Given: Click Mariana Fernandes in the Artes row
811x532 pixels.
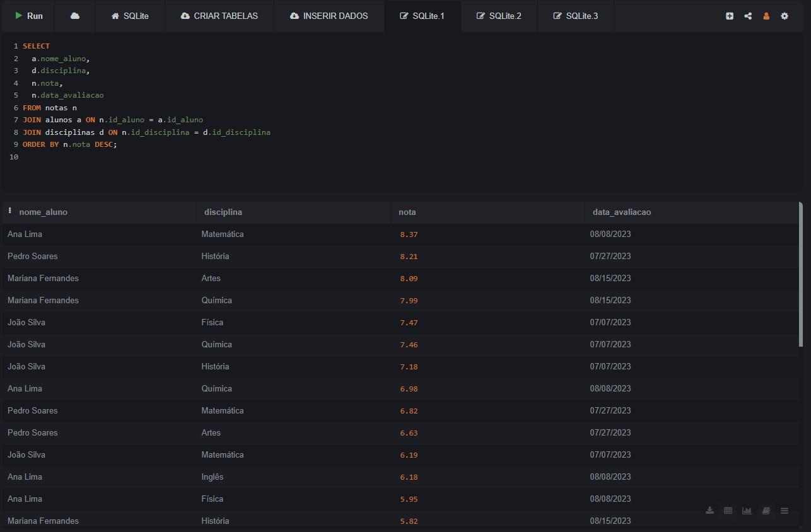Looking at the screenshot, I should [x=44, y=278].
